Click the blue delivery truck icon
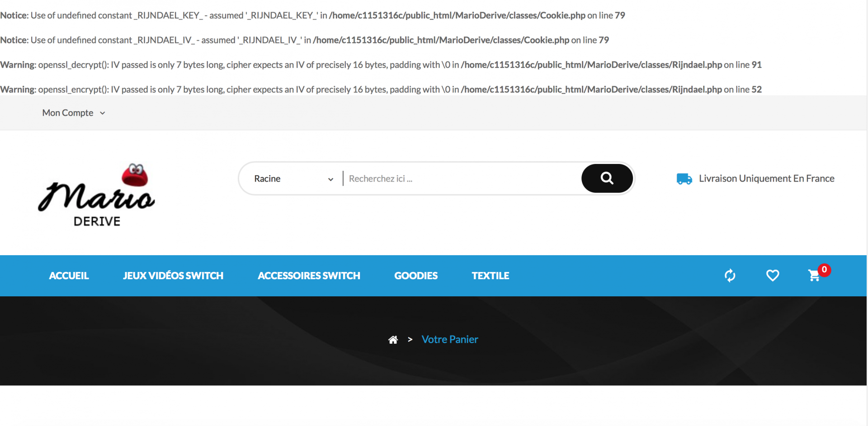 [684, 179]
